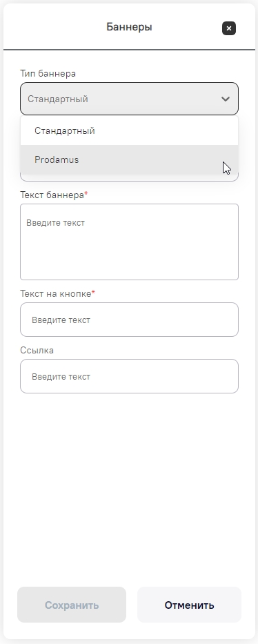The image size is (258, 644).
Task: Click the red asterisk beside Текст баннера
Action: (86, 193)
